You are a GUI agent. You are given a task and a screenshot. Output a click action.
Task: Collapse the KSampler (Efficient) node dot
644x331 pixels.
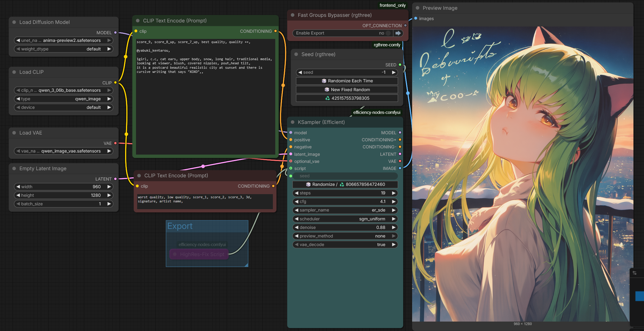(x=293, y=122)
